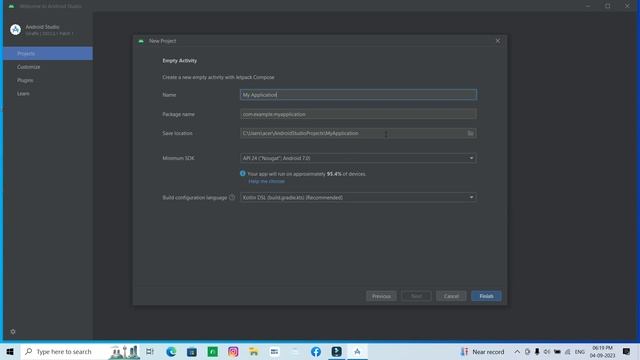
Task: Close the New Project dialog
Action: tap(498, 41)
